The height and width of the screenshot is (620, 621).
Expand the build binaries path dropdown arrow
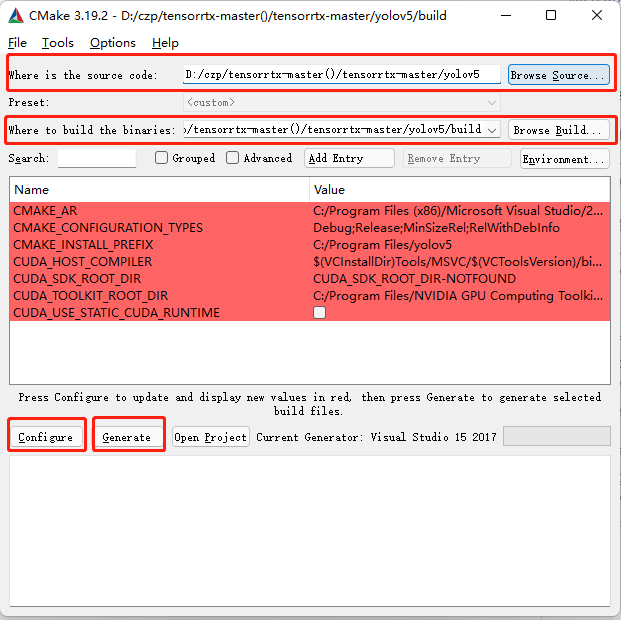(492, 130)
